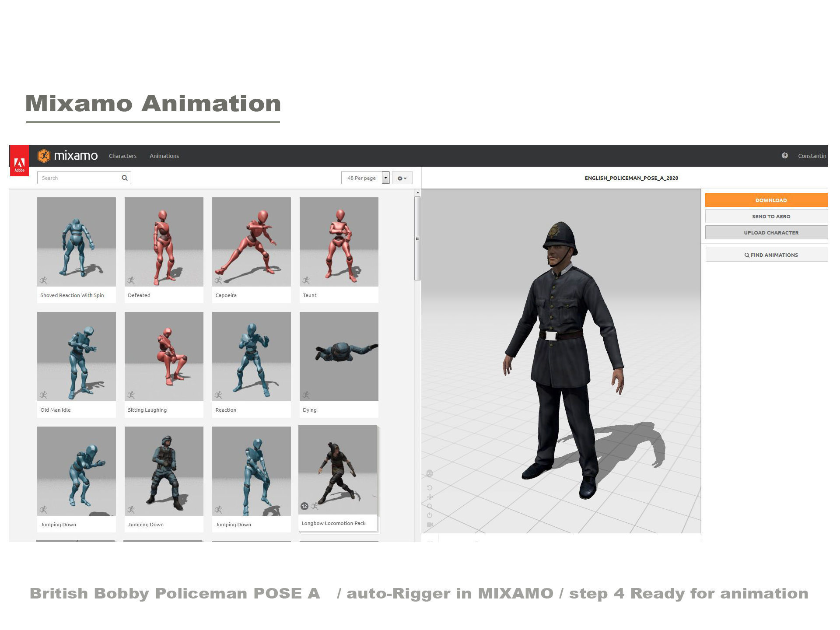Select Shoved Reaction With Spin thumbnail
This screenshot has width=840, height=630.
pos(77,242)
